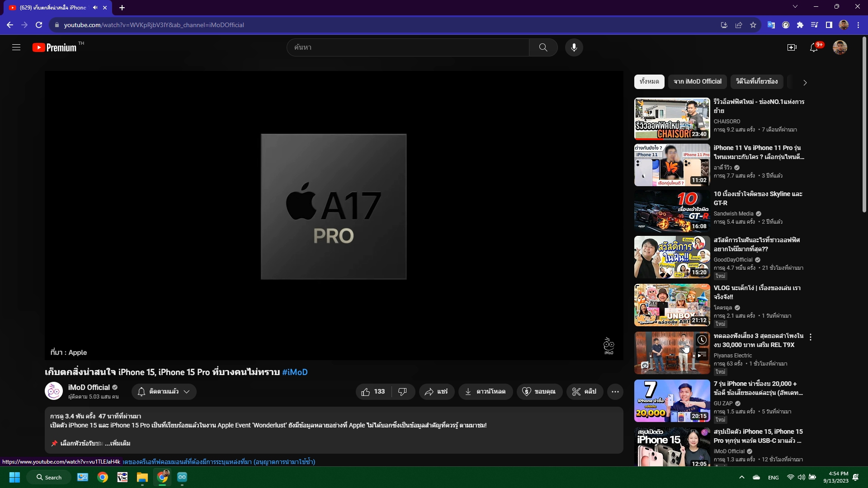Screen dimensions: 868x488
Task: Open tab search dropdown arrow
Action: [x=795, y=6]
